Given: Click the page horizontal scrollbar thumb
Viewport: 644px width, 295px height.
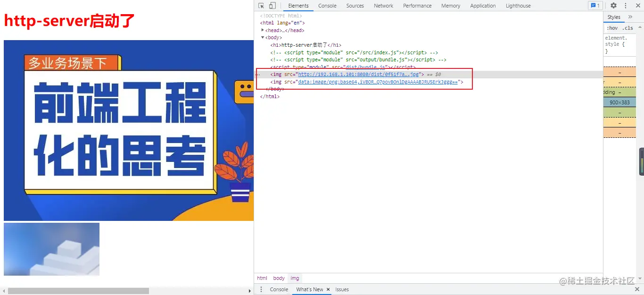Looking at the screenshot, I should [78, 291].
